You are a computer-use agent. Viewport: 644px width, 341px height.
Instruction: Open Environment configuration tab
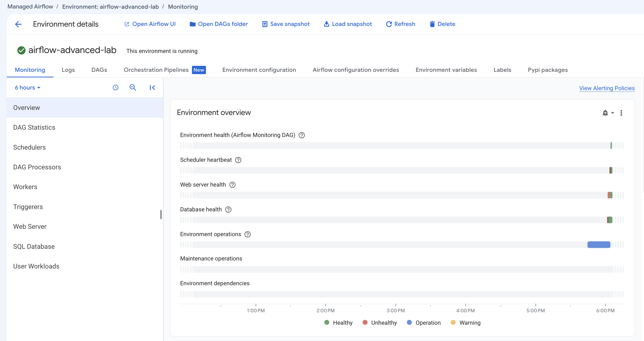[259, 70]
